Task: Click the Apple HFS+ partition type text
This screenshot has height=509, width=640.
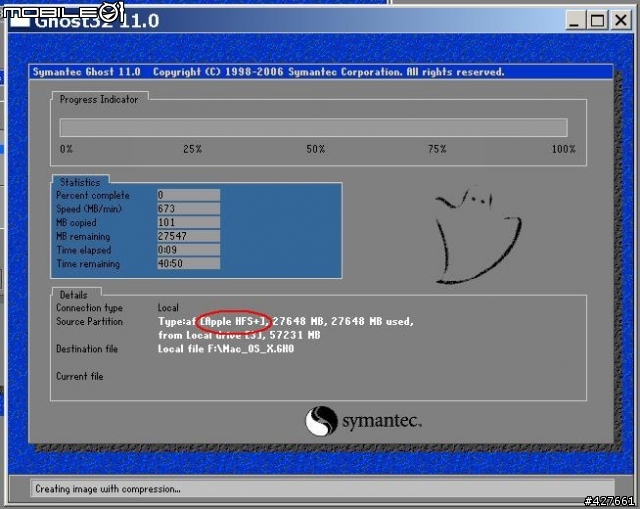Action: 234,321
